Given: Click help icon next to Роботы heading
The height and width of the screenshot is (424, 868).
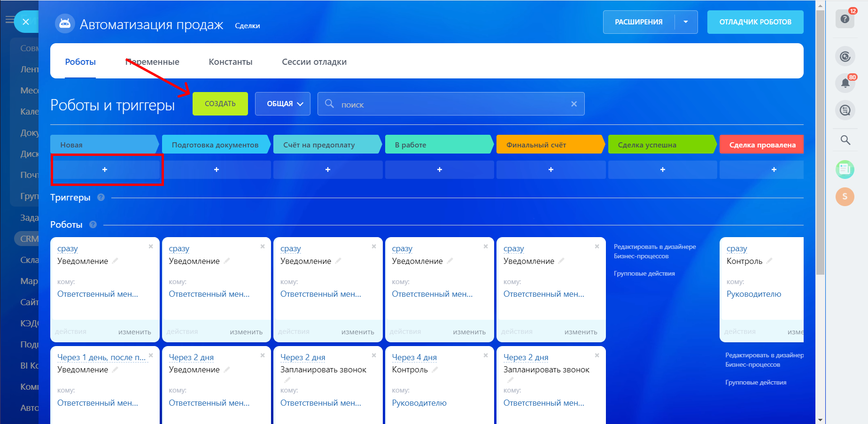Looking at the screenshot, I should (93, 224).
